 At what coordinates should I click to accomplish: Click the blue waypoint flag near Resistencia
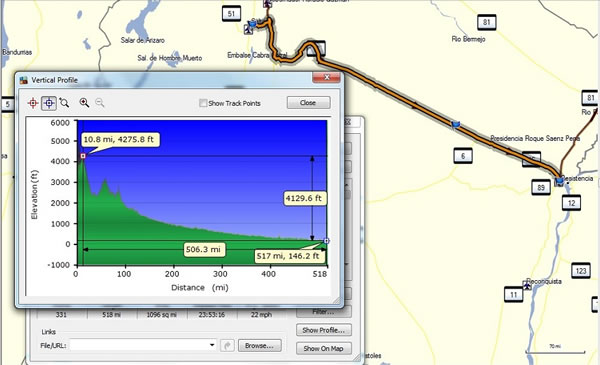coord(559,180)
